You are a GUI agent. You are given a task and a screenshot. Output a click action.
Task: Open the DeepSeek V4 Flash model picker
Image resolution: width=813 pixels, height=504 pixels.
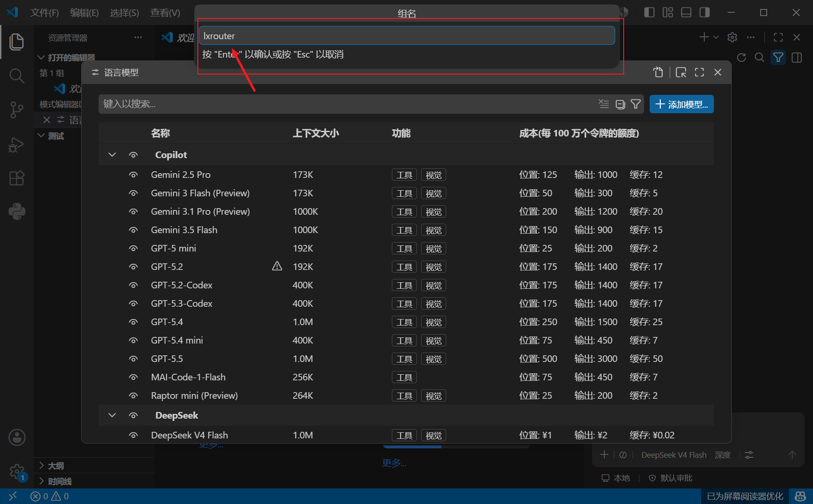click(674, 455)
